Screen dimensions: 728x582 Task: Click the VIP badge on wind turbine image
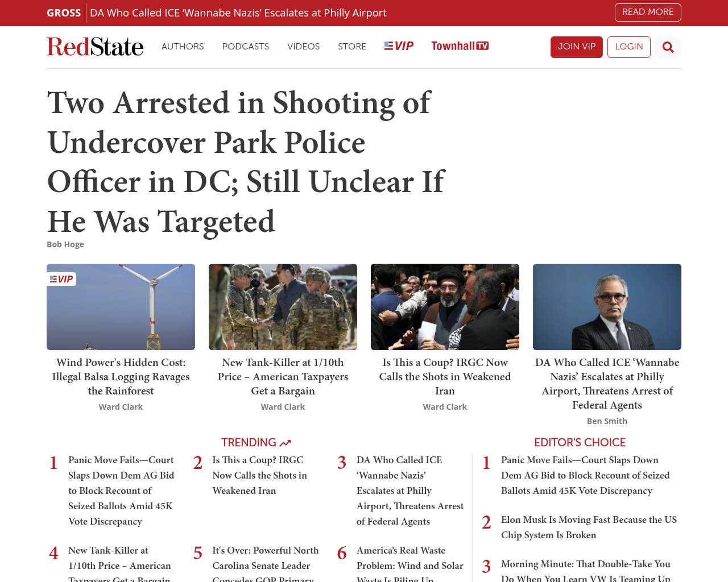click(x=61, y=279)
